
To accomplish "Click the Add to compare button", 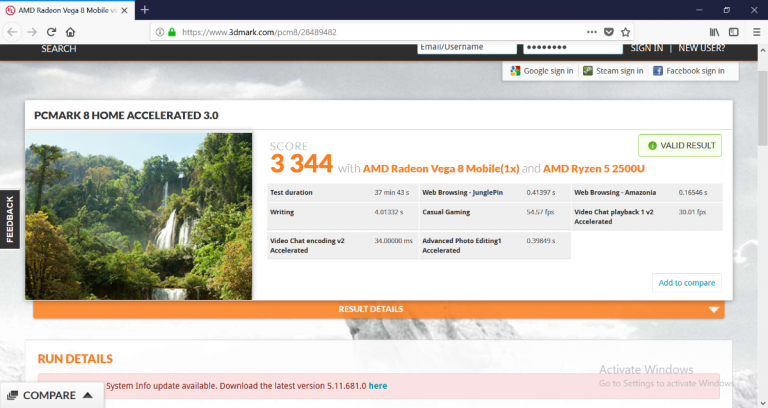I will [686, 283].
